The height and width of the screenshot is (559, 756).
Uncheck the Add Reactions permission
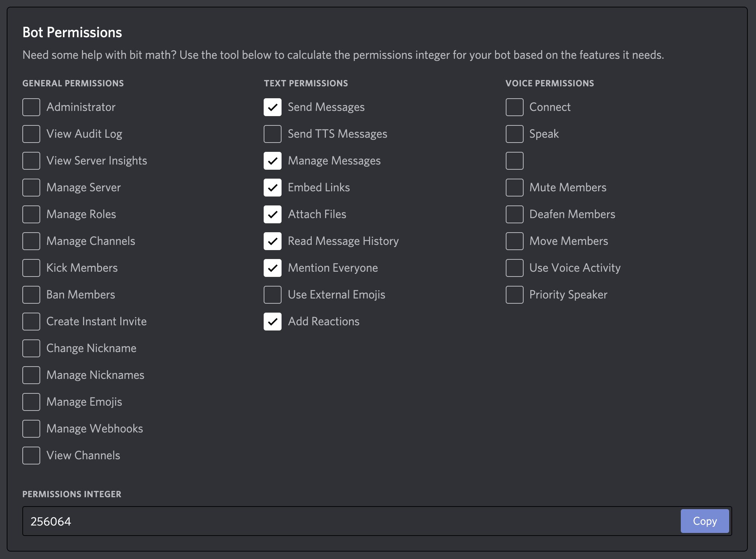[273, 322]
